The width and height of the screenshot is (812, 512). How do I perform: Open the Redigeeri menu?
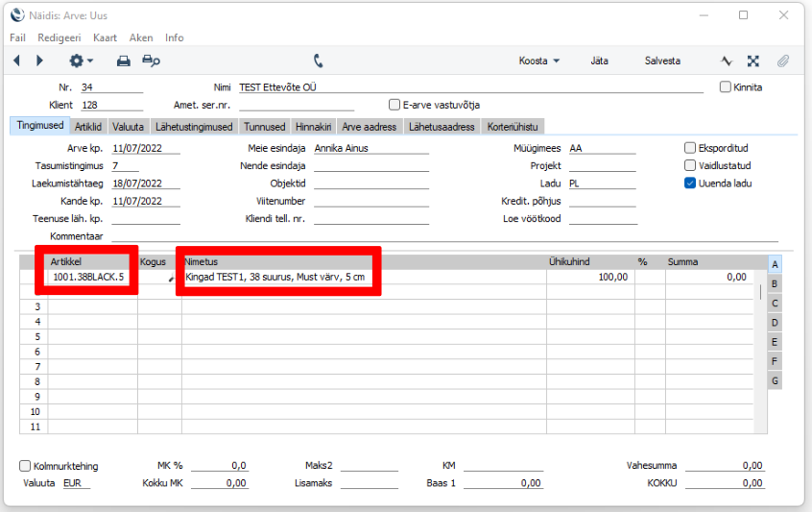pyautogui.click(x=60, y=37)
